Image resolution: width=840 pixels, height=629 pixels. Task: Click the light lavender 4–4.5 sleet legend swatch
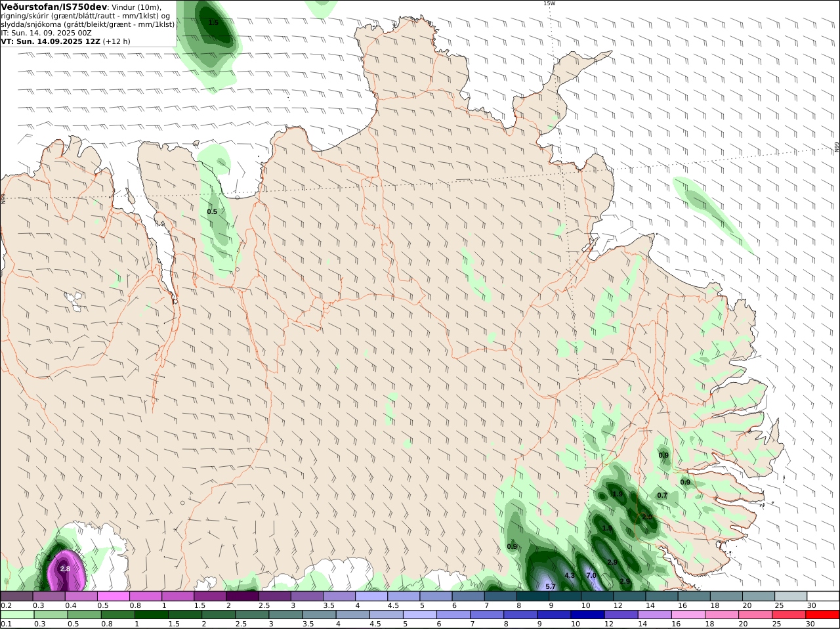pos(371,596)
